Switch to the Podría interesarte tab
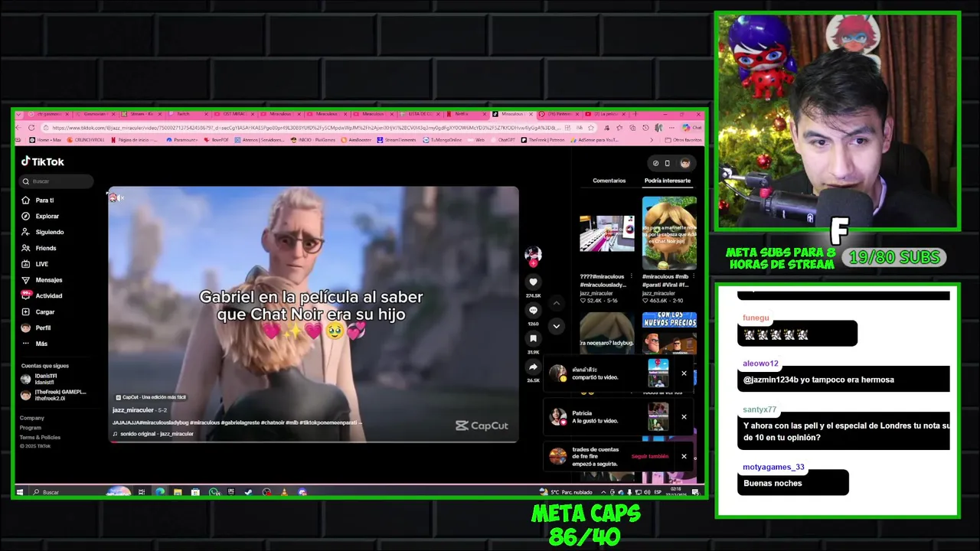Image resolution: width=980 pixels, height=551 pixels. (x=668, y=181)
